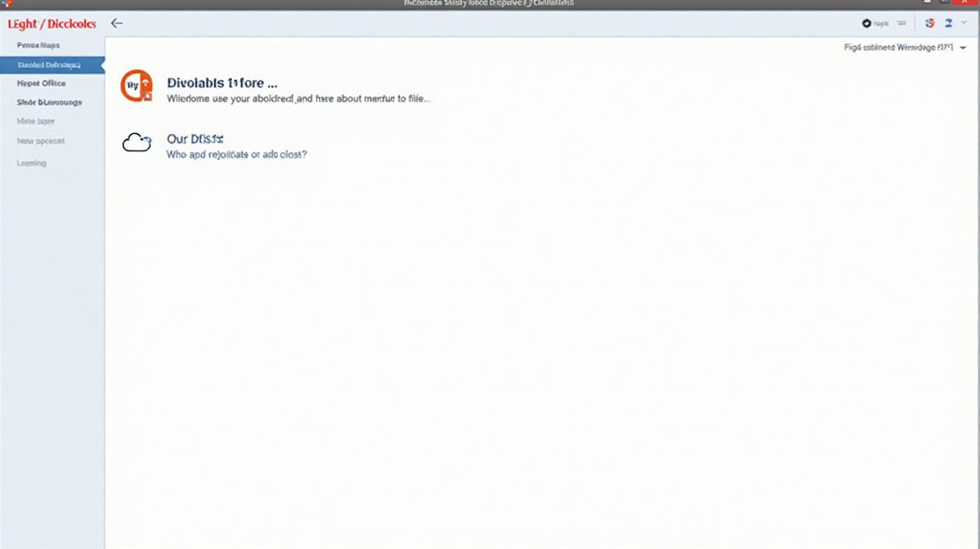980x549 pixels.
Task: Click the back arrow in the header
Action: (x=117, y=23)
